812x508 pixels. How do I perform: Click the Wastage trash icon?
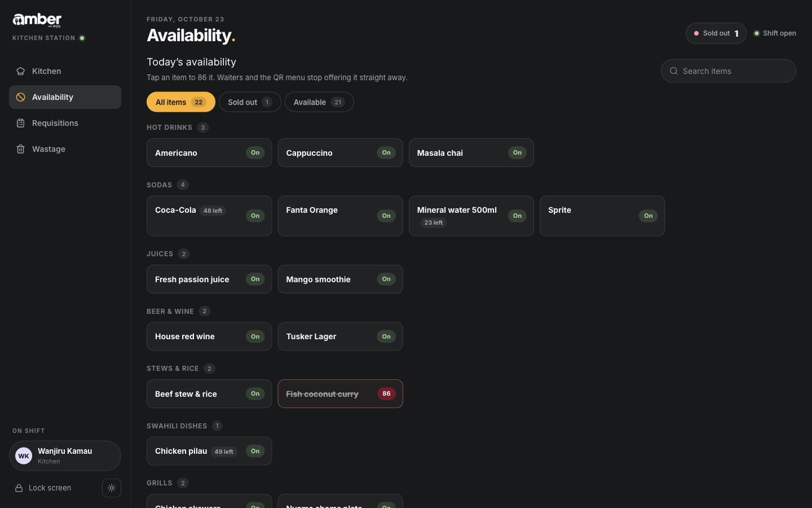pyautogui.click(x=20, y=149)
